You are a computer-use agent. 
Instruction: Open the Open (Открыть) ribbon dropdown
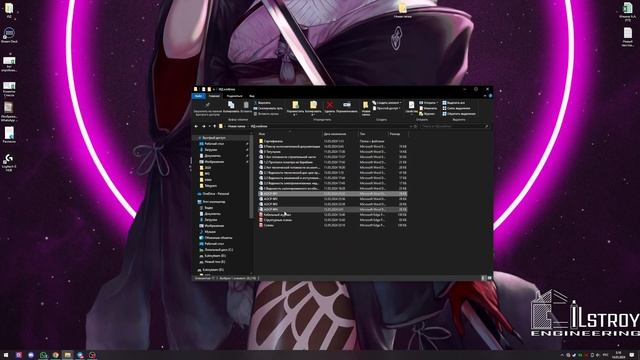point(429,103)
